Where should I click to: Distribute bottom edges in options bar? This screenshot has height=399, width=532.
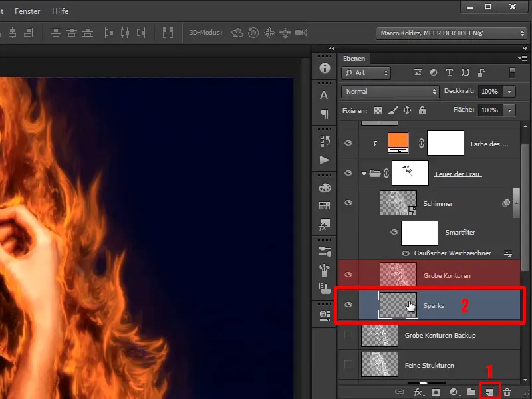88,33
